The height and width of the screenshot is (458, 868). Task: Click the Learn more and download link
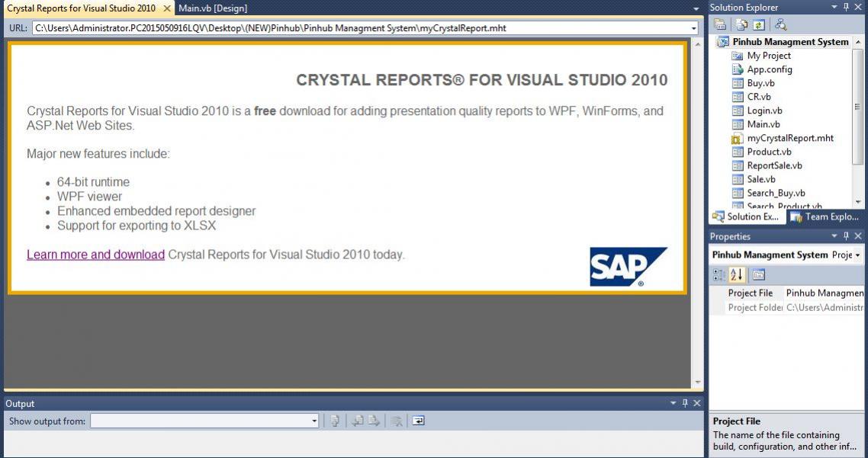point(96,255)
